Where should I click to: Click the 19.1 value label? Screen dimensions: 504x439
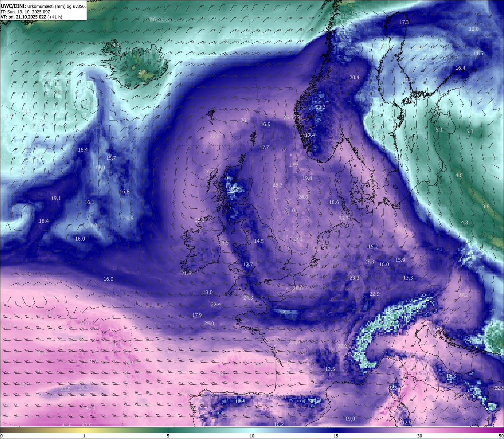coord(56,198)
